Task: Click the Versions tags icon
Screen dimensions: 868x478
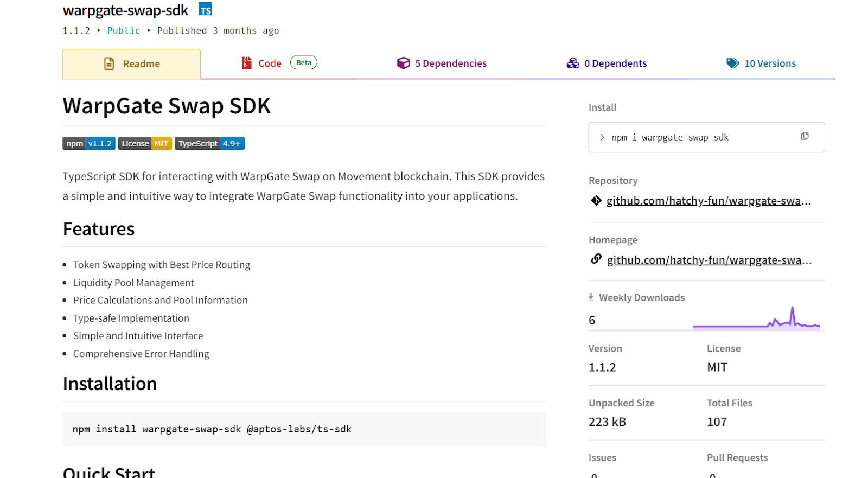Action: click(x=732, y=63)
